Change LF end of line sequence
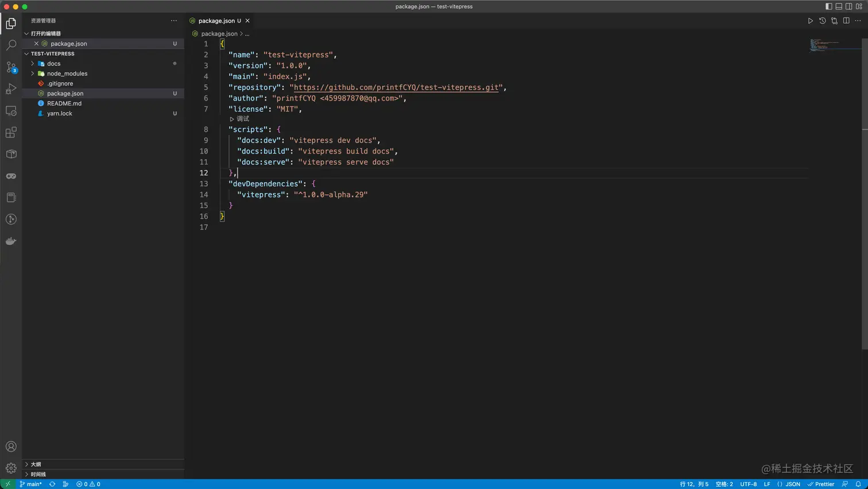Image resolution: width=868 pixels, height=489 pixels. (767, 484)
